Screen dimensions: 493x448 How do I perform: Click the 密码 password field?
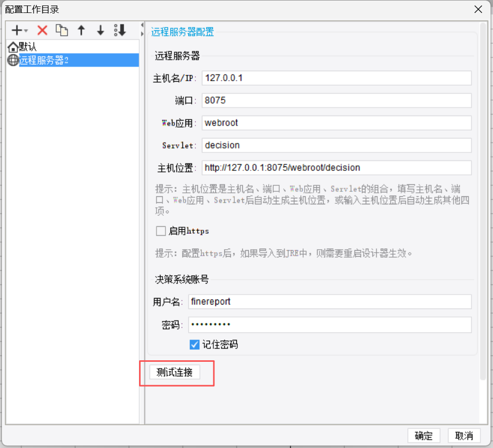pyautogui.click(x=329, y=325)
